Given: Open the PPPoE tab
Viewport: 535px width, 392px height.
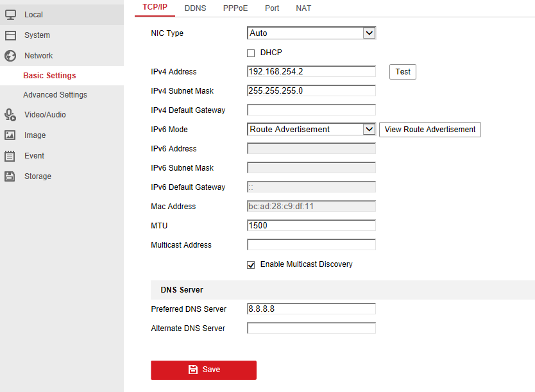Looking at the screenshot, I should tap(235, 8).
